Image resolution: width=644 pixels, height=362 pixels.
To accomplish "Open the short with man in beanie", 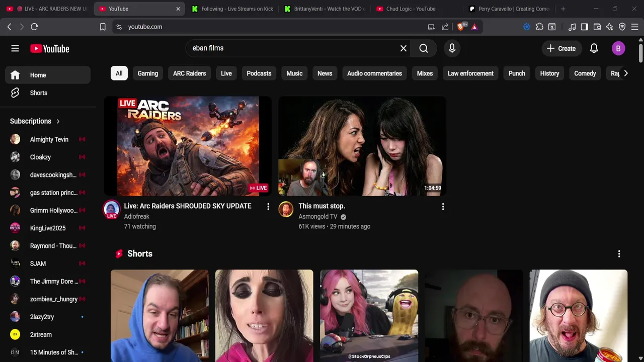I will click(578, 316).
